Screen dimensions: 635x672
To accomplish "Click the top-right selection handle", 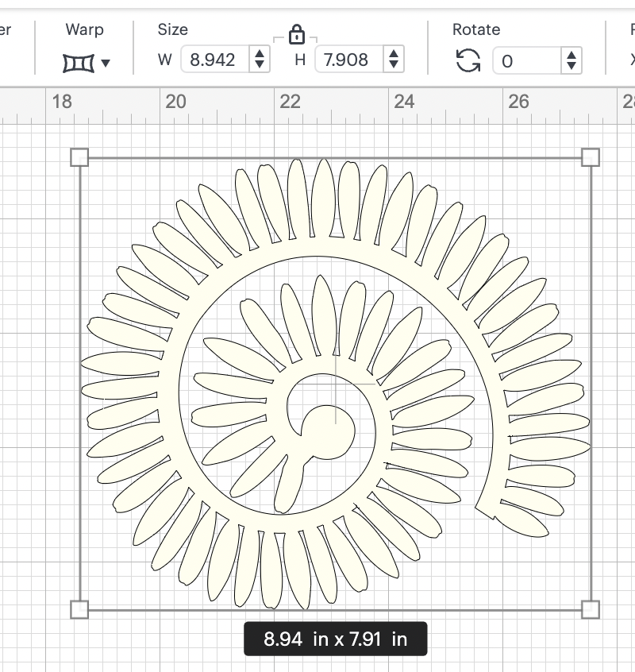I will (591, 157).
